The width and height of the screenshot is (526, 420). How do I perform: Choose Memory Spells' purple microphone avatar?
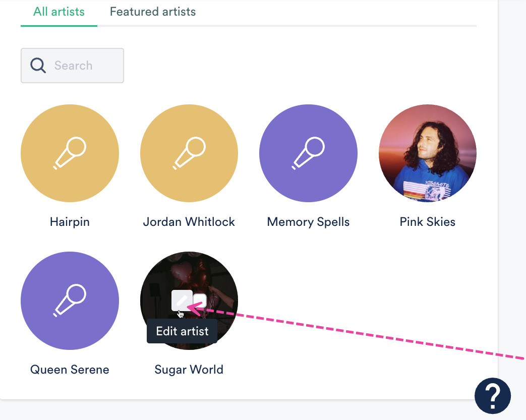click(308, 153)
